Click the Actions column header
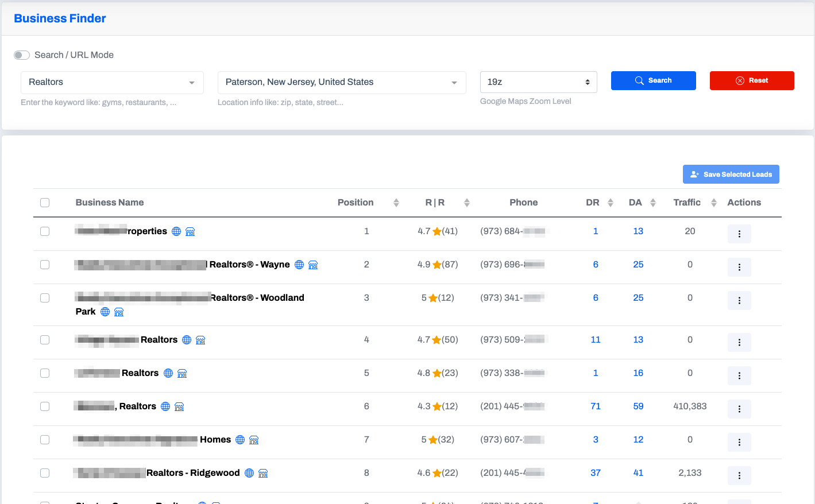 pos(744,203)
